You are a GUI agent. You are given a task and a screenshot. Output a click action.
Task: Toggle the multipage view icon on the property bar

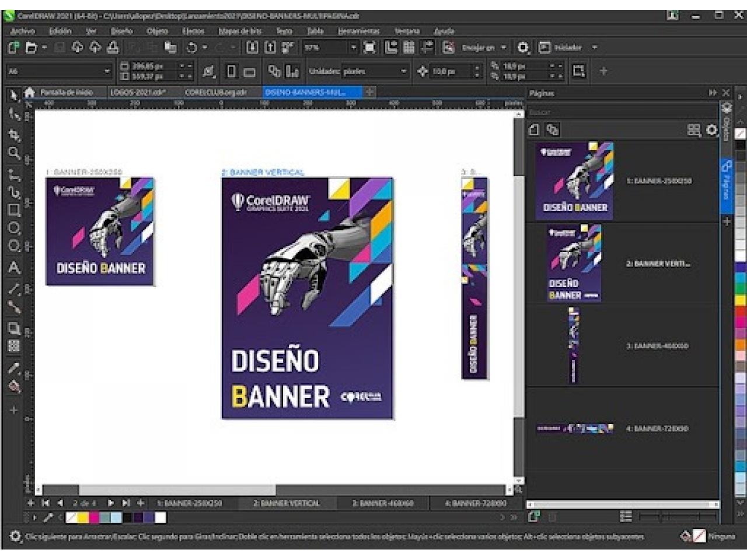(x=274, y=71)
